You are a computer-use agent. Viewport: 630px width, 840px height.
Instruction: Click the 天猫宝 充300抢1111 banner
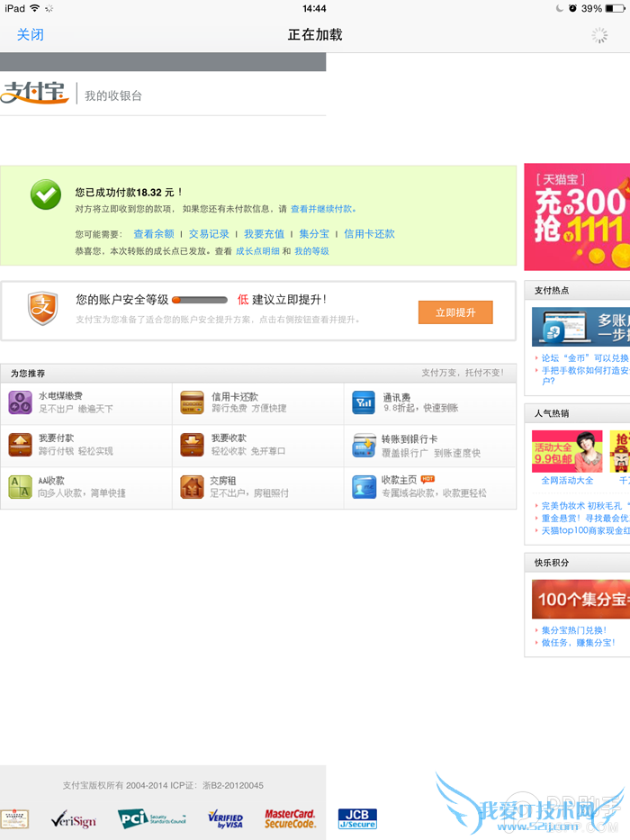577,217
